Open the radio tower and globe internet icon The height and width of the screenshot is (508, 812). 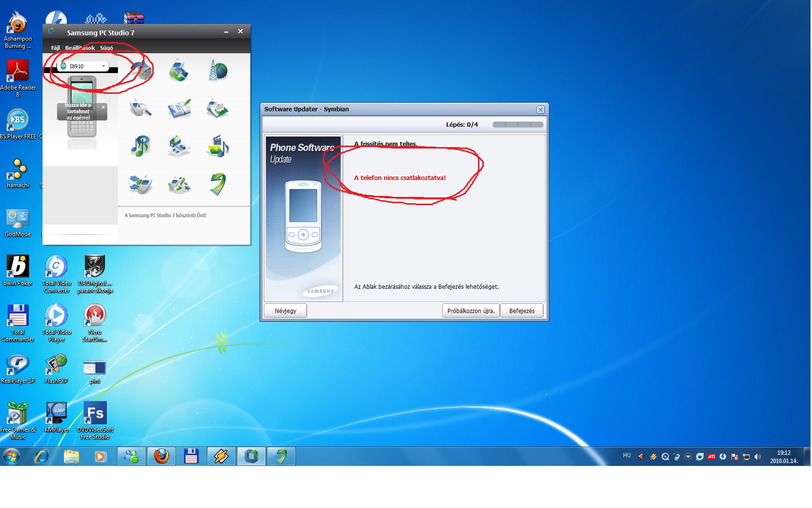pos(217,70)
